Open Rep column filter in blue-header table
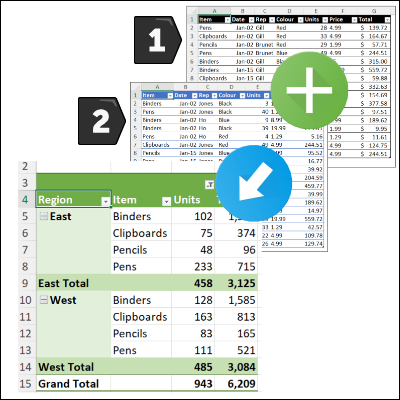The height and width of the screenshot is (400, 400). tap(214, 96)
